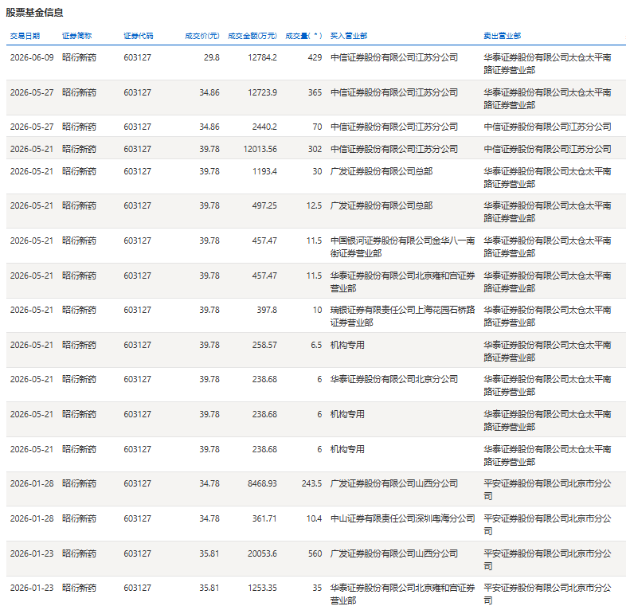The width and height of the screenshot is (626, 610).
Task: Select the volume value 70
Action: pos(317,127)
